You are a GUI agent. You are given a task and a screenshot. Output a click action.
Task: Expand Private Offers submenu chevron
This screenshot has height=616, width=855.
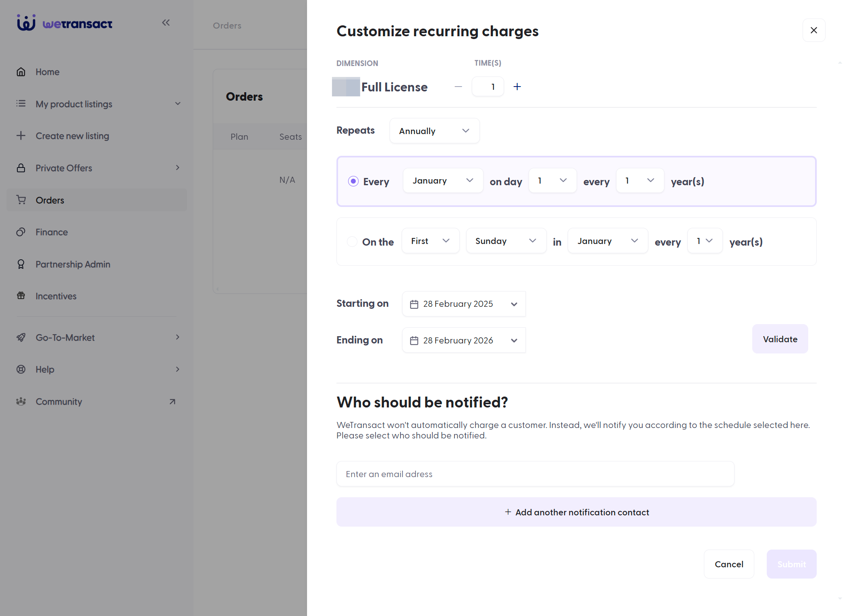[178, 167]
